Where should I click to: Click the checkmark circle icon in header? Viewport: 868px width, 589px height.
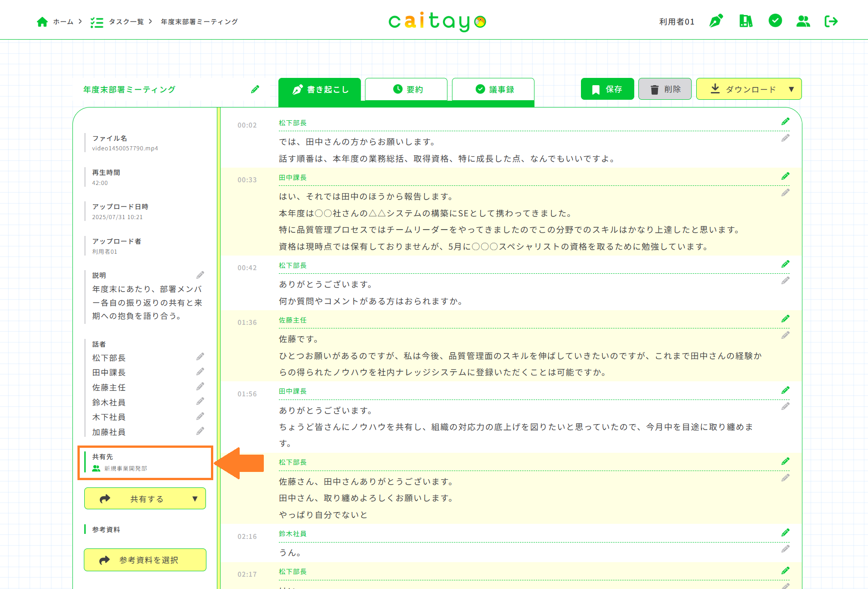[775, 21]
